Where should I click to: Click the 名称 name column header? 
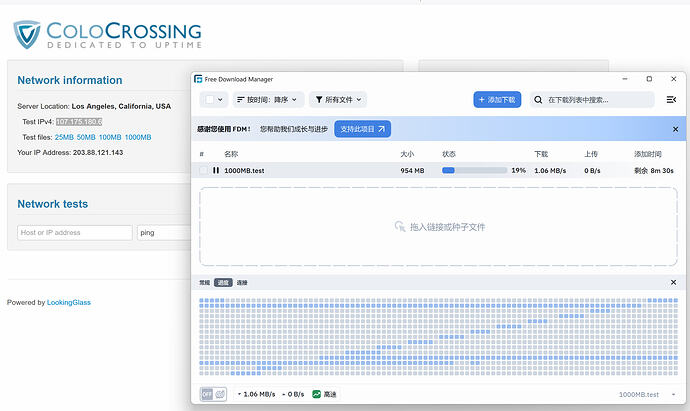(231, 154)
